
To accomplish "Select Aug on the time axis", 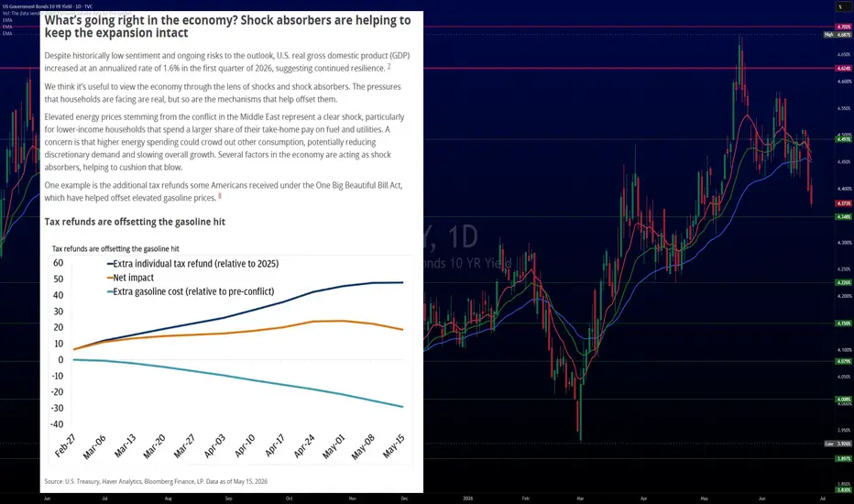I will 169,498.
